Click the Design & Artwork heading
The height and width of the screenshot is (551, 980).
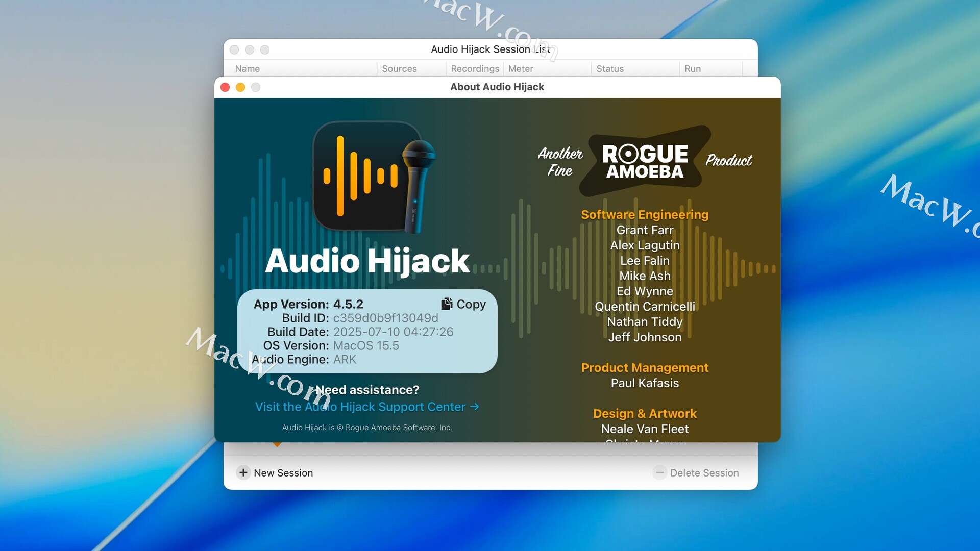pos(645,414)
